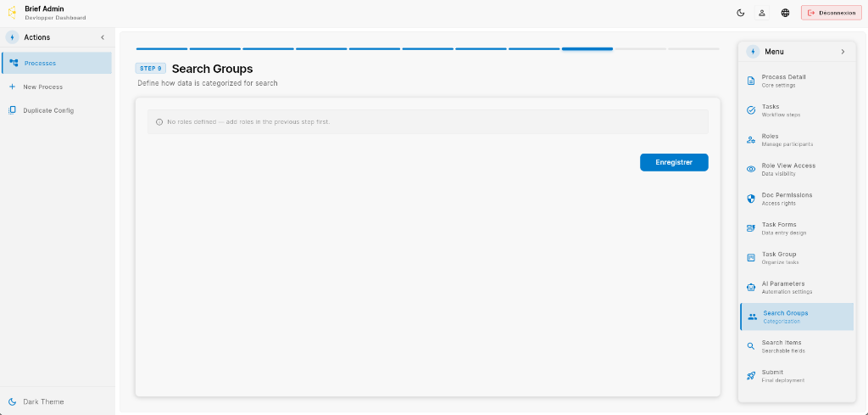Open Doc Permissions item
The height and width of the screenshot is (415, 868).
point(797,199)
